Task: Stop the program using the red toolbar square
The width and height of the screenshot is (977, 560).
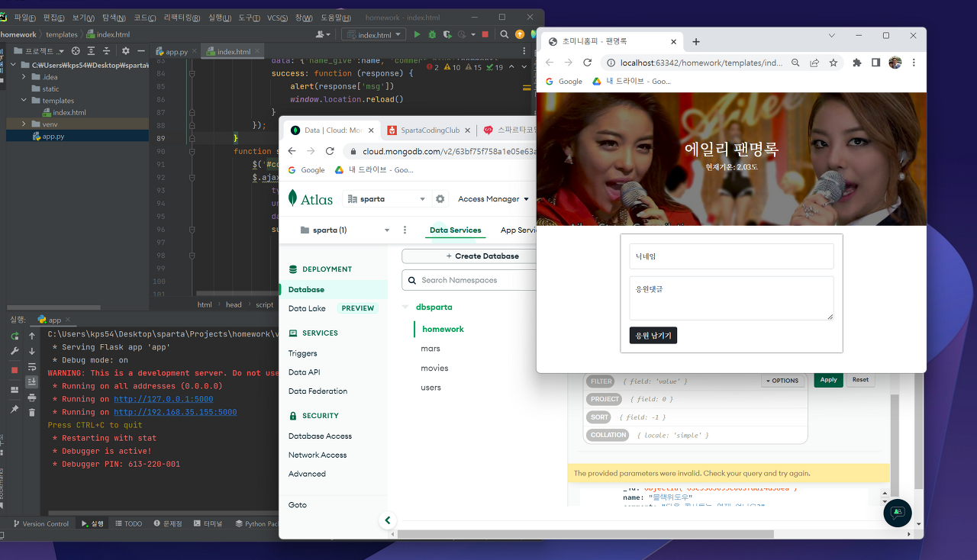Action: coord(485,34)
